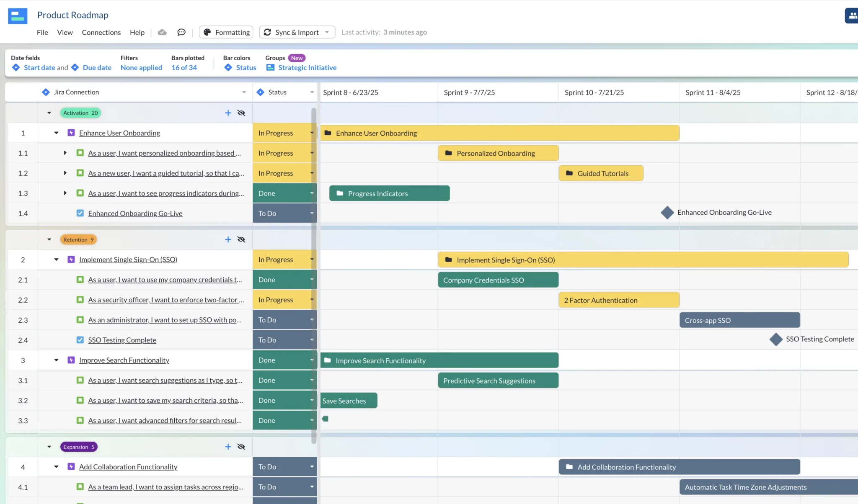
Task: Add an item to the Expansion group with plus
Action: (228, 447)
